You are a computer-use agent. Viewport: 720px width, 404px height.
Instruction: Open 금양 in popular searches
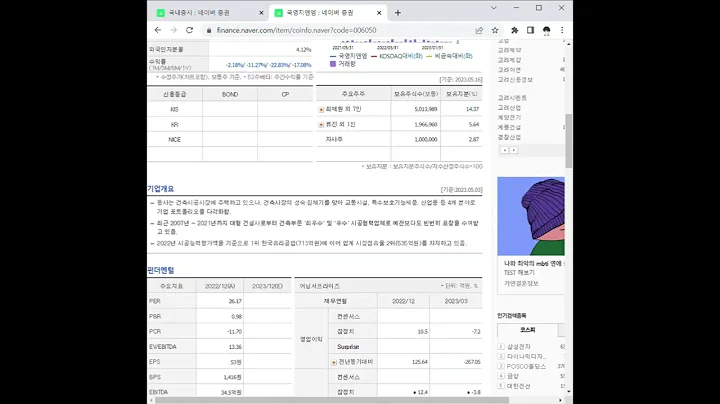click(x=513, y=376)
